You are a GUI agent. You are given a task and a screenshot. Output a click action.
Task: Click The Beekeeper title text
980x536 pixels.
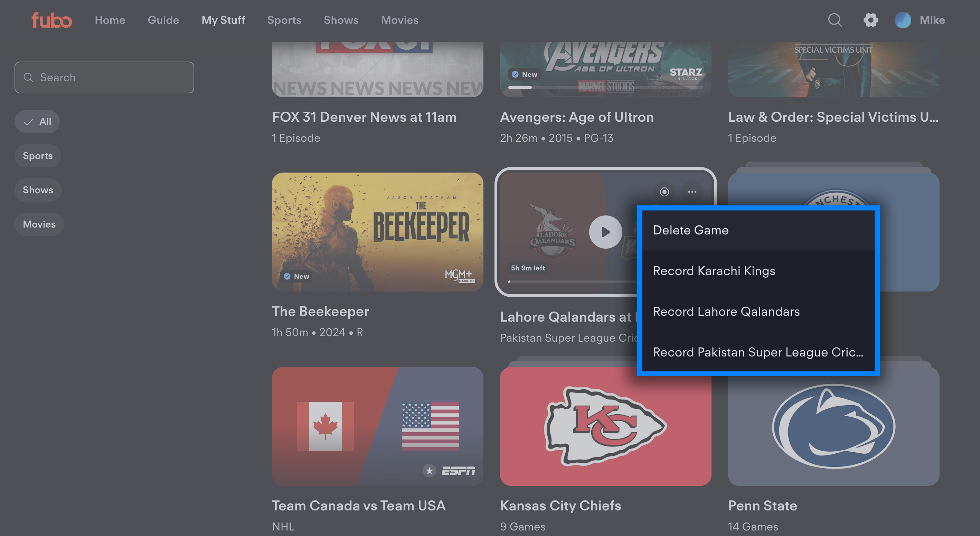coord(320,311)
